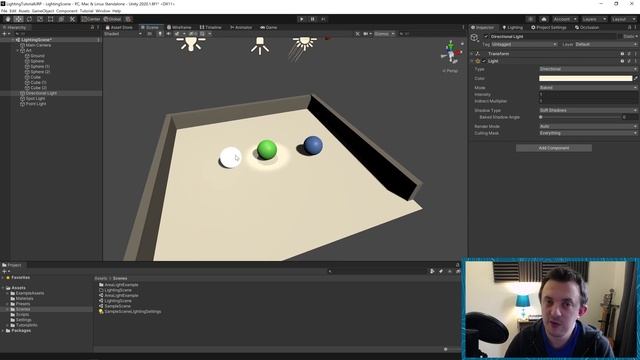The image size is (640, 360).
Task: Select the combined Transform tool
Action: (61, 19)
